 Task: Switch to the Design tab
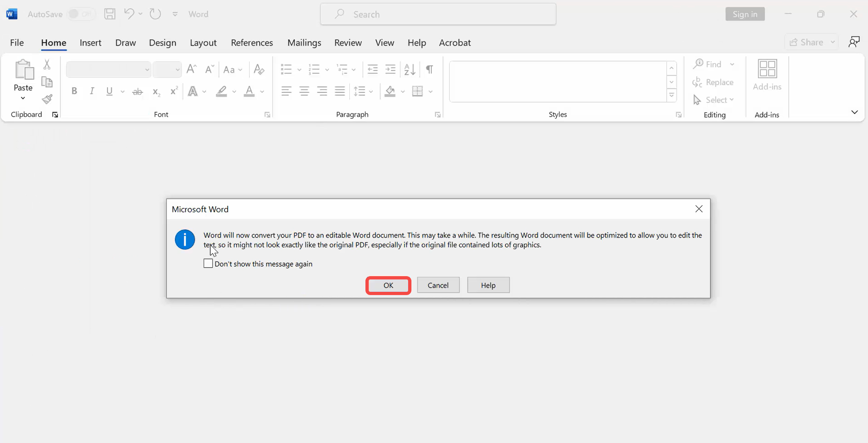coord(163,42)
